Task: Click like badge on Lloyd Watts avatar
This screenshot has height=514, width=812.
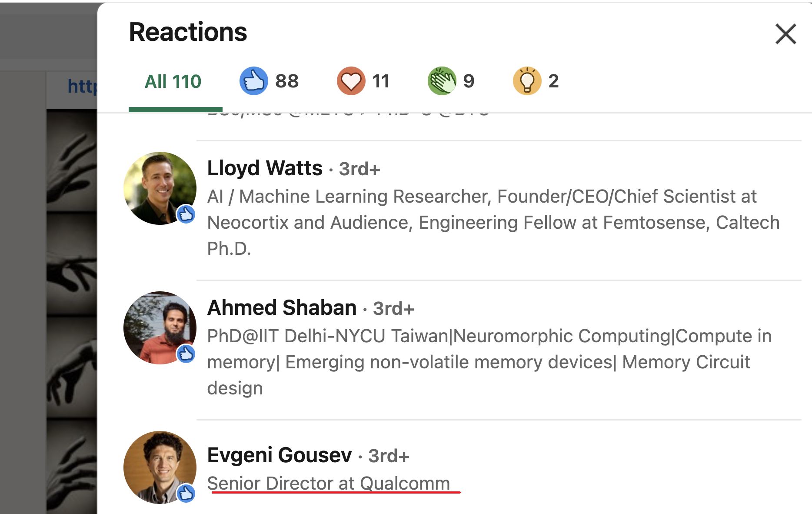Action: tap(186, 214)
